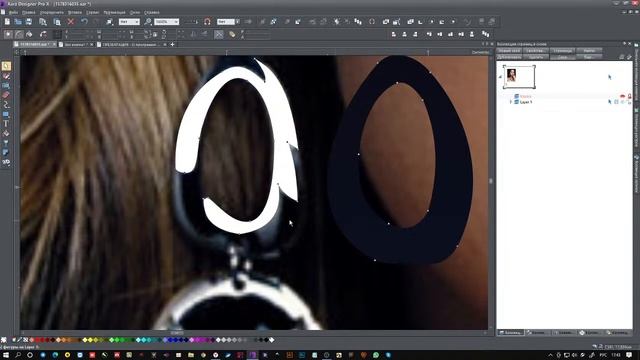Image resolution: width=640 pixels, height=360 pixels.
Task: Click the Undo arrow icon
Action: pyautogui.click(x=84, y=22)
